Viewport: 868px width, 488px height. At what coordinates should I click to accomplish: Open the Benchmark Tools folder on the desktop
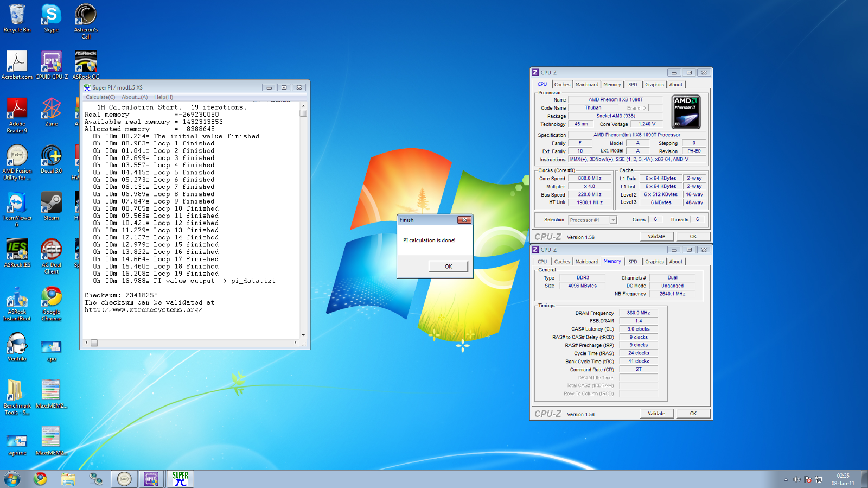point(17,398)
